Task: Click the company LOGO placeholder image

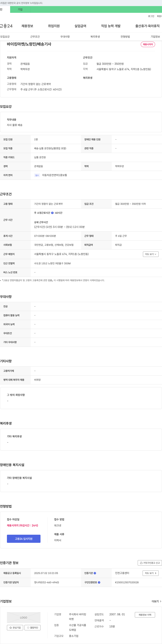Action: pos(23,617)
